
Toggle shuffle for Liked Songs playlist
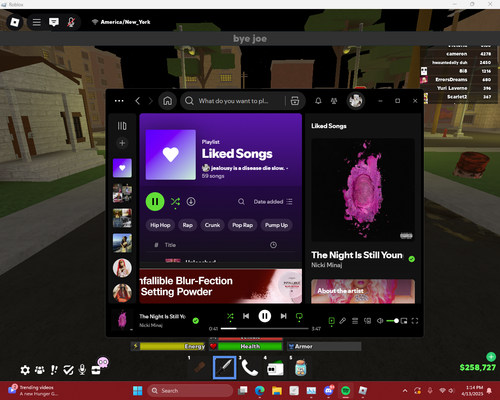(175, 202)
